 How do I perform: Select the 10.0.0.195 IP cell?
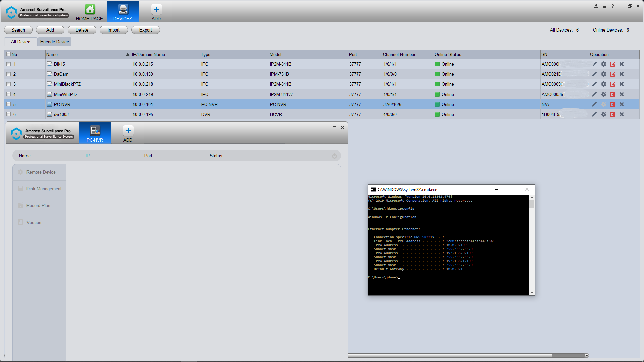click(x=166, y=114)
